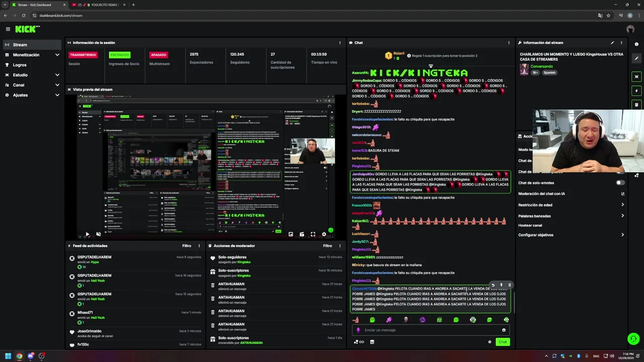Open Feed de actividades options menu
Viewport: 644px width, 362px height.
199,246
